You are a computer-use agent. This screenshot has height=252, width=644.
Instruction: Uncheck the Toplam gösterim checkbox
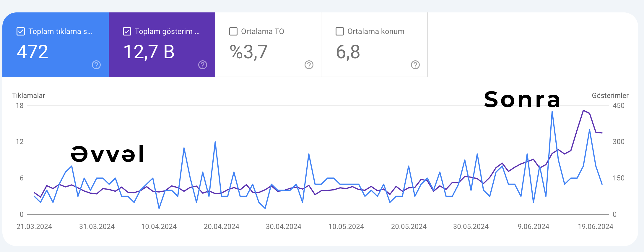127,31
